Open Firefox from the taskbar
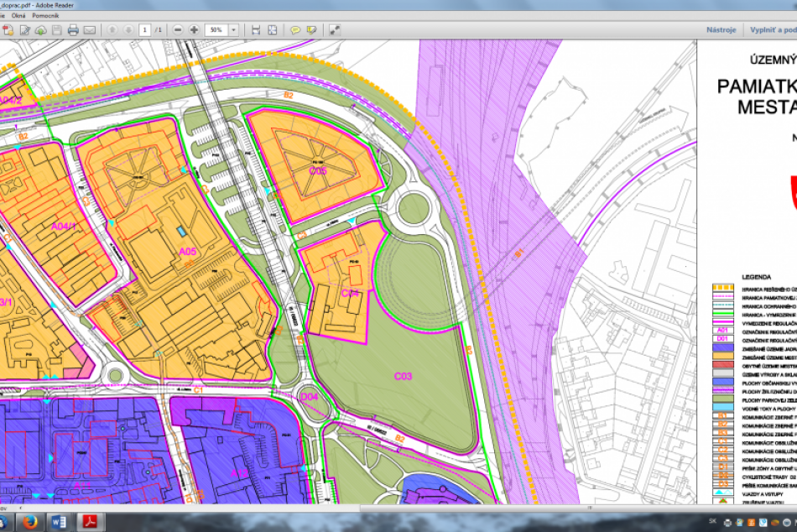The width and height of the screenshot is (797, 532). pos(33,522)
